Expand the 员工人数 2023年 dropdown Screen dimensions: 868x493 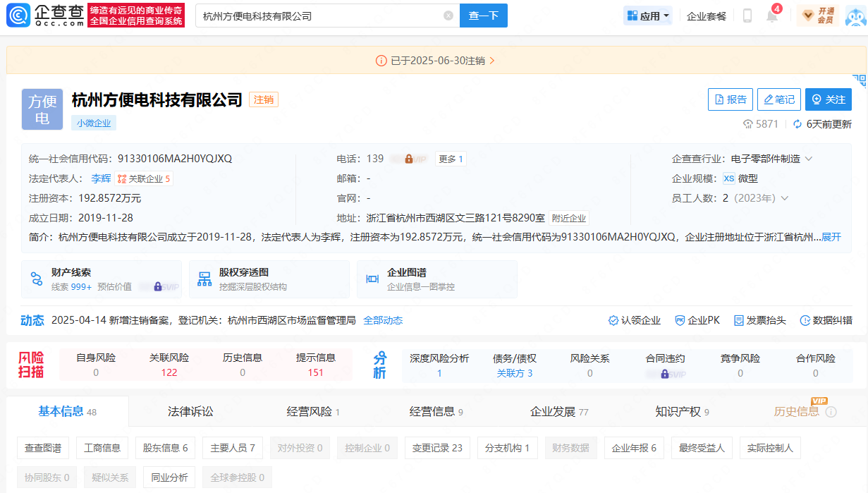pos(784,198)
